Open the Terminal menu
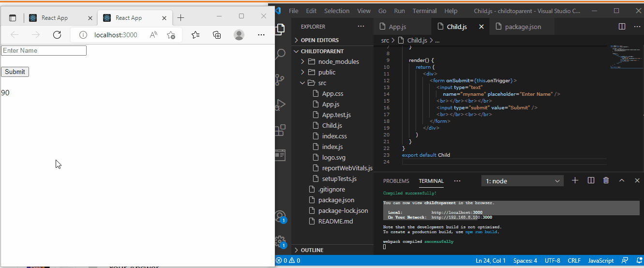Image resolution: width=644 pixels, height=268 pixels. click(x=424, y=11)
